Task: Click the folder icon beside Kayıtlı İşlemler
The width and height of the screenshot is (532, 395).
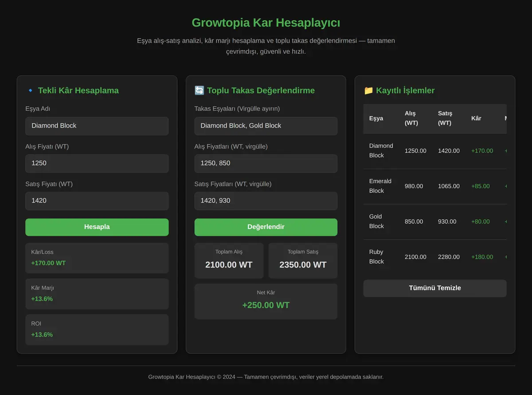Action: point(368,91)
